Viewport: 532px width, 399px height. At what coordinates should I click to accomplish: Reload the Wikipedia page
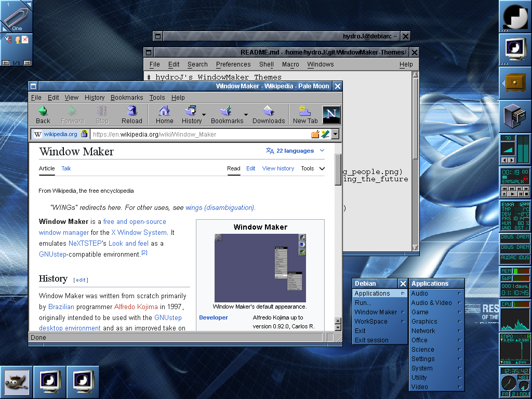pos(131,111)
